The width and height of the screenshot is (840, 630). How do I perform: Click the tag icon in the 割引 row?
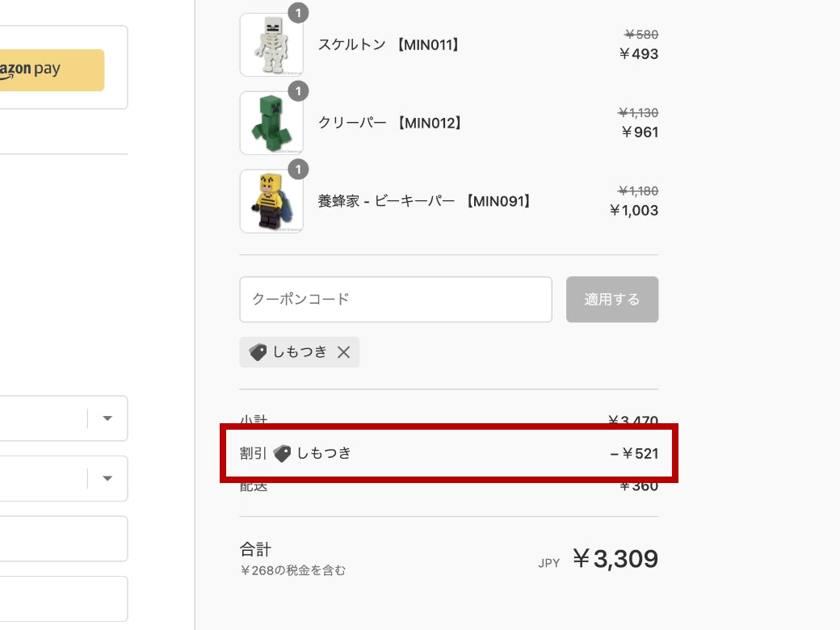point(282,454)
